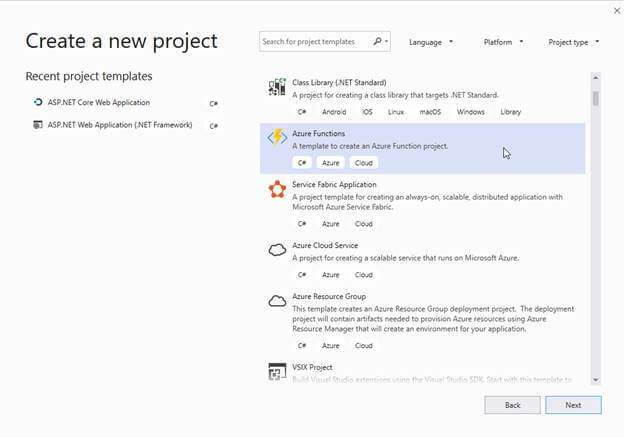This screenshot has height=437, width=624.
Task: Click the Class Library (.NET Standard) template icon
Action: [x=277, y=87]
